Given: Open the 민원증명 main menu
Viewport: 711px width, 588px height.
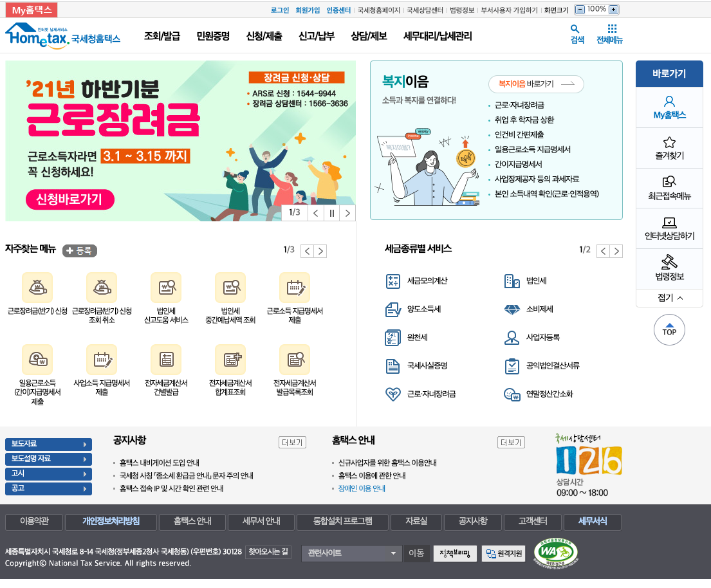Looking at the screenshot, I should point(213,36).
